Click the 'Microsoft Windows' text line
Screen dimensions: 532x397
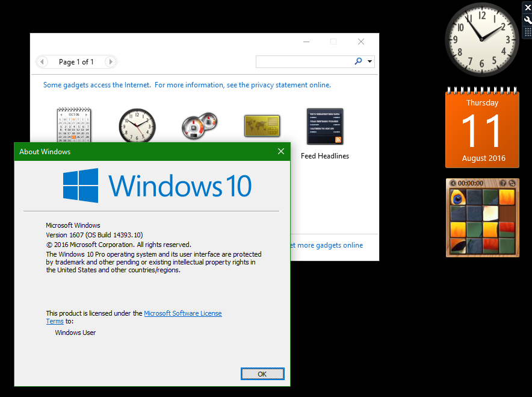[73, 225]
